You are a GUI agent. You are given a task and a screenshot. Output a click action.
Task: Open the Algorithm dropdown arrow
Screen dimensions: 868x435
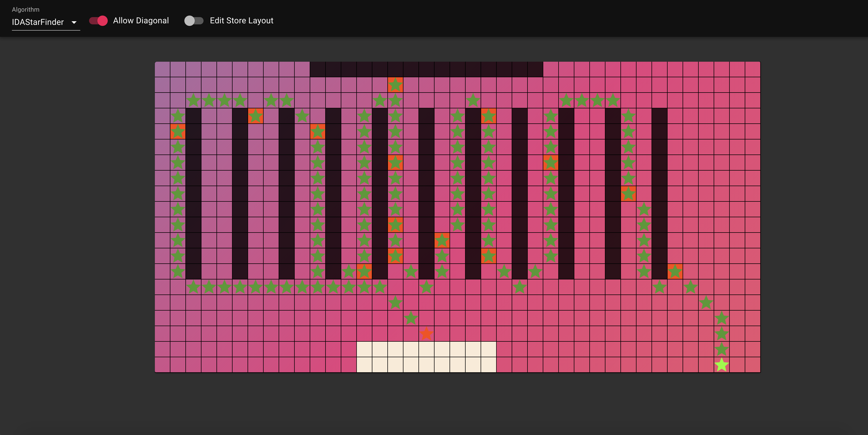tap(74, 23)
